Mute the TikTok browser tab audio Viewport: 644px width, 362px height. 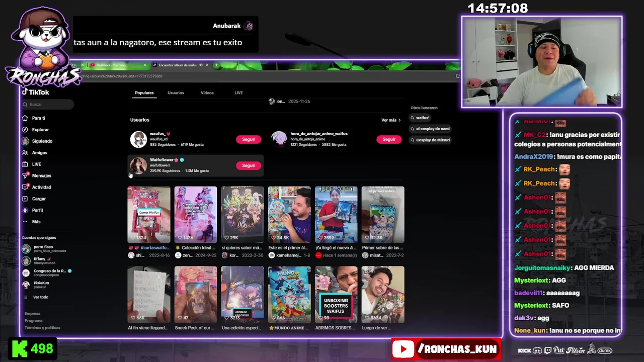point(201,65)
